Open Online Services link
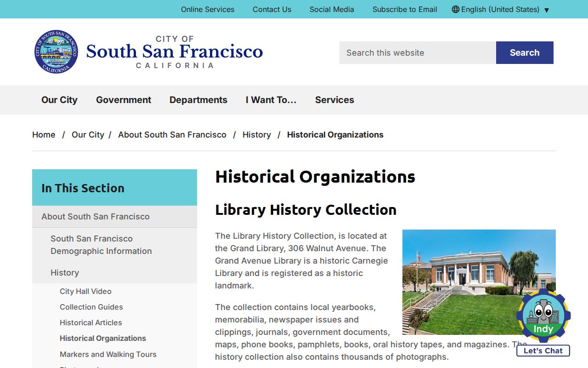The height and width of the screenshot is (368, 588). (208, 9)
